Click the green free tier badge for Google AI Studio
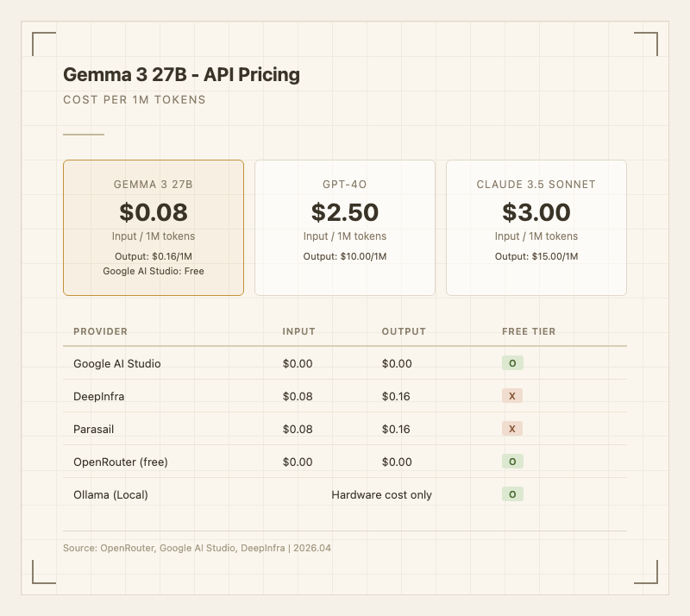 tap(512, 363)
